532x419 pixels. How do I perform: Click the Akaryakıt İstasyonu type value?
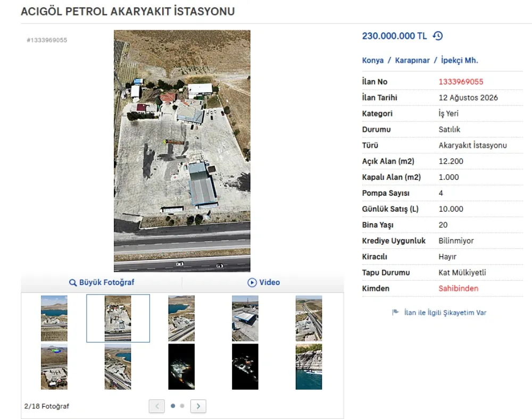472,146
